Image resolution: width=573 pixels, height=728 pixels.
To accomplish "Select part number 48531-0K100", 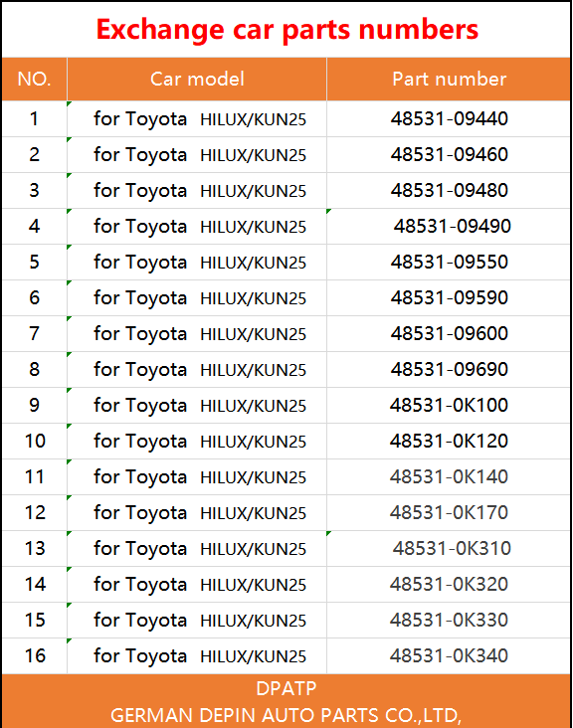I will click(449, 405).
